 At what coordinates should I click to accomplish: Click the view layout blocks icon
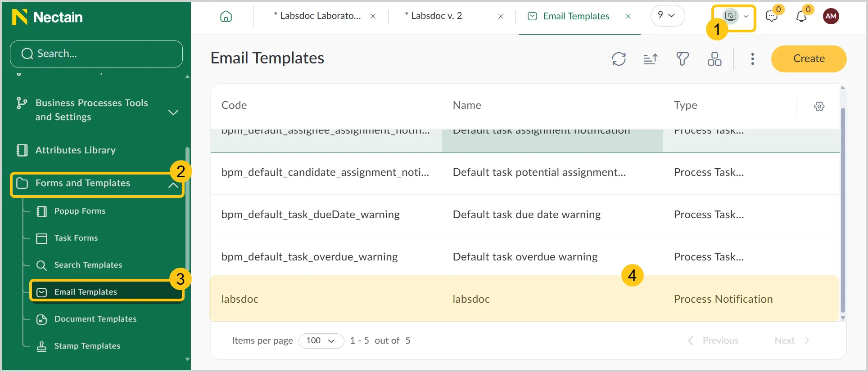(x=714, y=59)
